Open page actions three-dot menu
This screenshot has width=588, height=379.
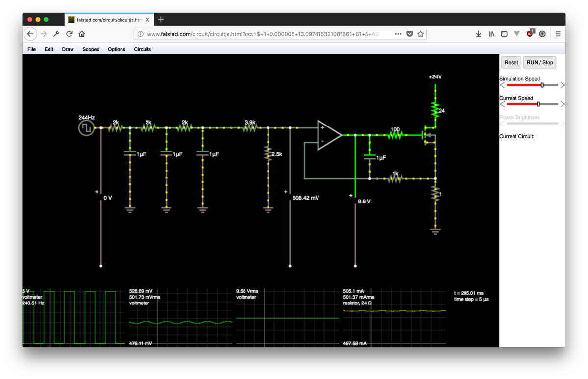398,34
